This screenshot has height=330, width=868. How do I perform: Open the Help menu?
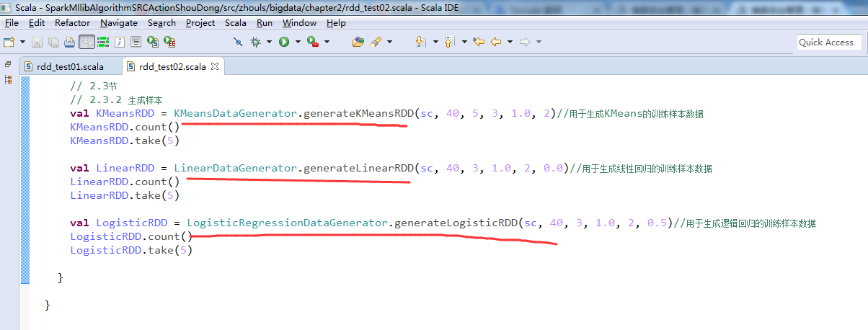click(x=336, y=23)
